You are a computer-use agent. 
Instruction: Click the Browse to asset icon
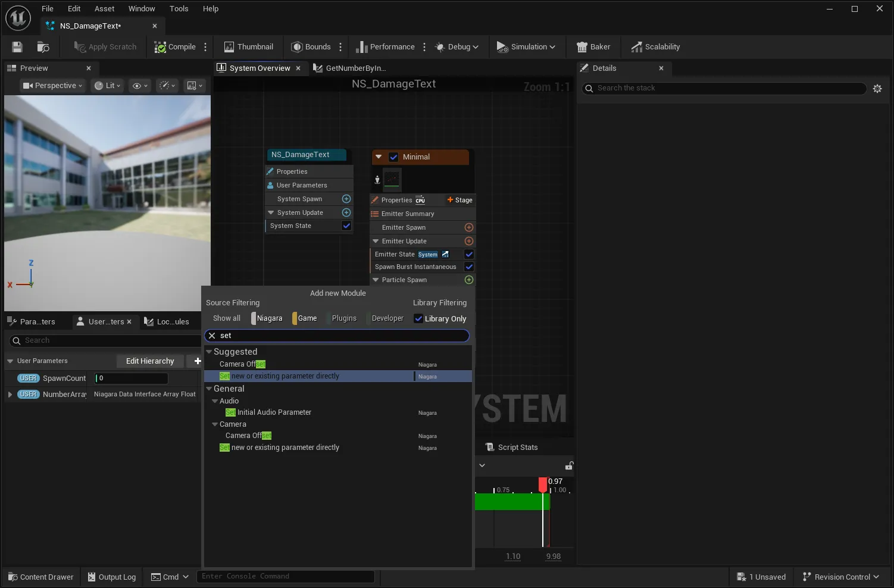(x=43, y=47)
